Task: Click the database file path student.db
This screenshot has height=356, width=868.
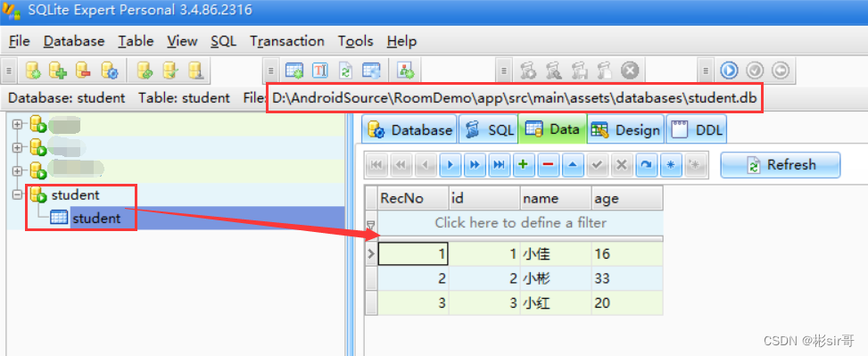Action: coord(515,98)
